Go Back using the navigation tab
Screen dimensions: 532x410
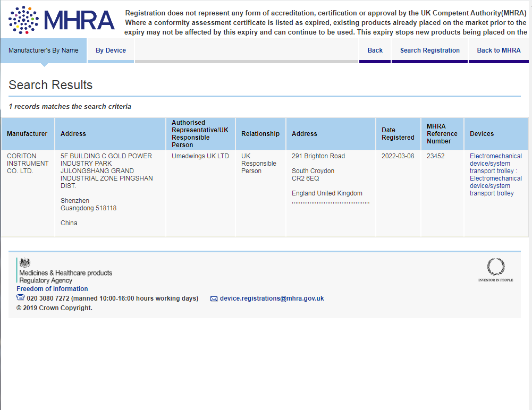pos(375,50)
